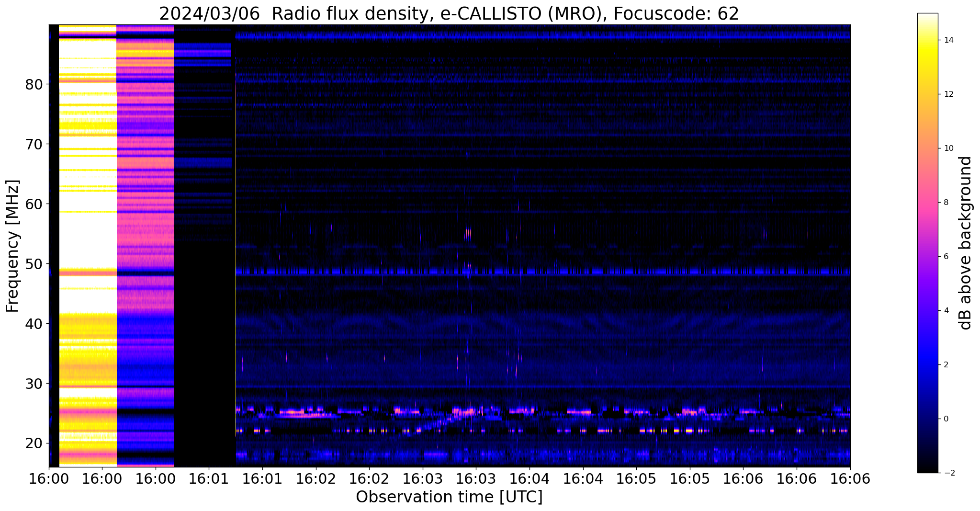The image size is (980, 511).
Task: Click the 'dB above background' colorbar label
Action: point(966,243)
